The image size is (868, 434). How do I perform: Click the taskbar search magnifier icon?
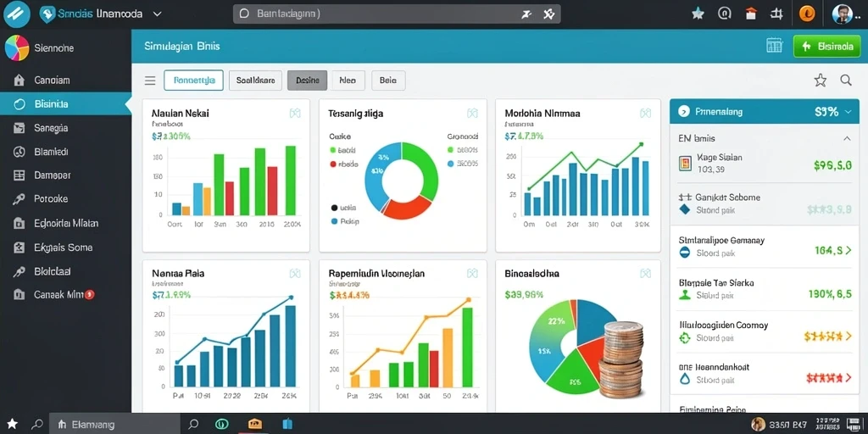(193, 424)
